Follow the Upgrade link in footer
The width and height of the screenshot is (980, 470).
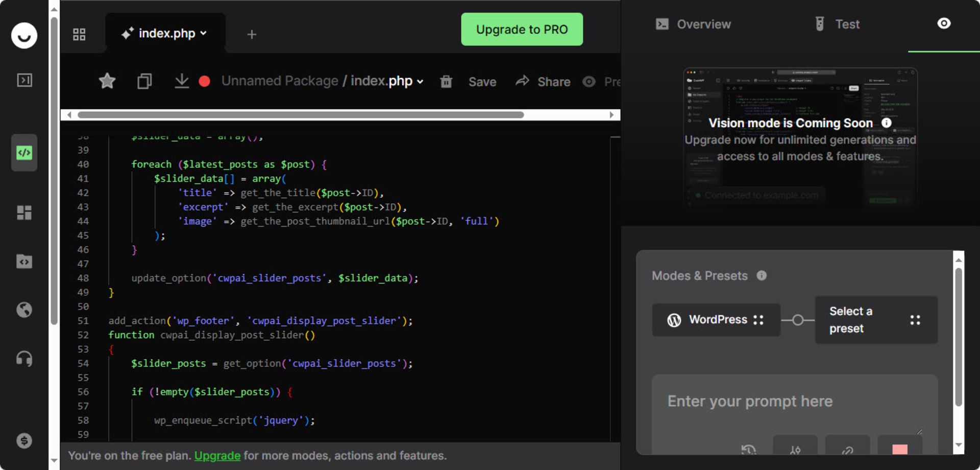click(217, 456)
